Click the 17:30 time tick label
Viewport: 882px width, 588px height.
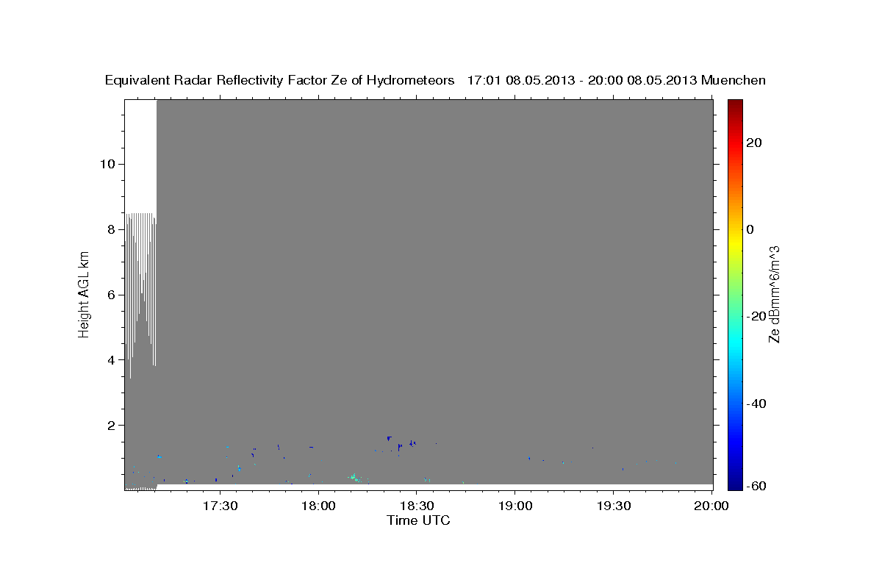coord(220,506)
